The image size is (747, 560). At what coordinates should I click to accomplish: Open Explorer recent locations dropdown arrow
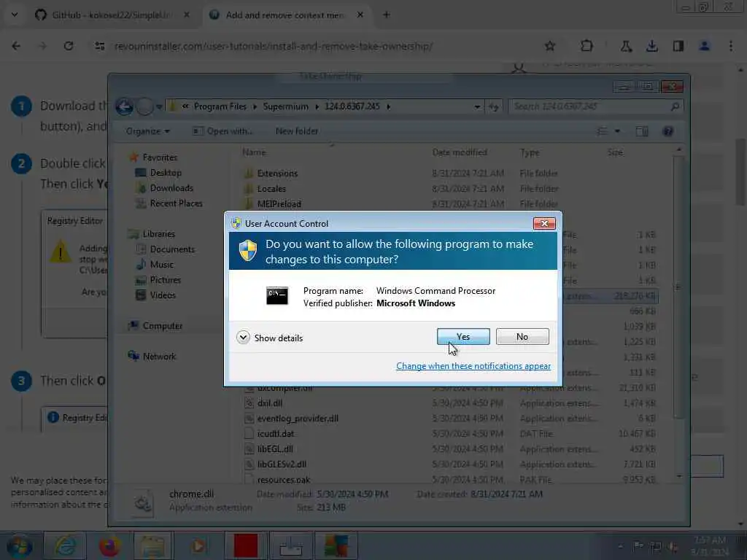159,106
